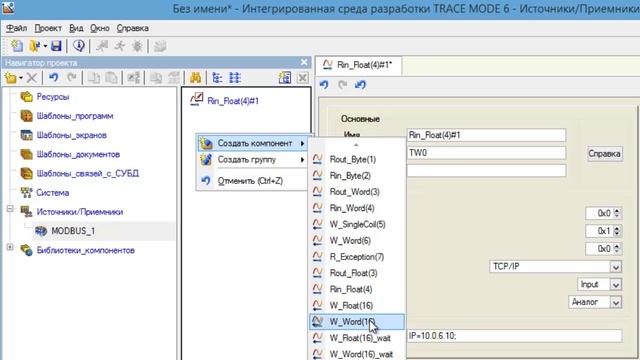
Task: Click the Open project folder icon
Action: tap(34, 46)
